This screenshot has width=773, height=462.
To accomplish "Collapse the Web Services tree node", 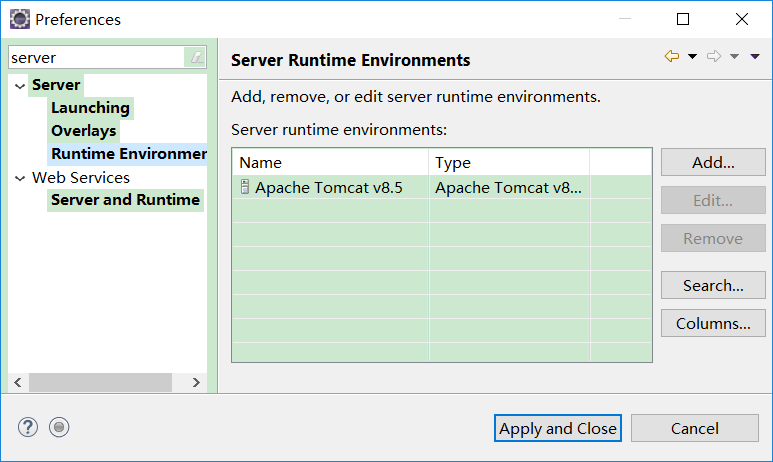I will (19, 178).
